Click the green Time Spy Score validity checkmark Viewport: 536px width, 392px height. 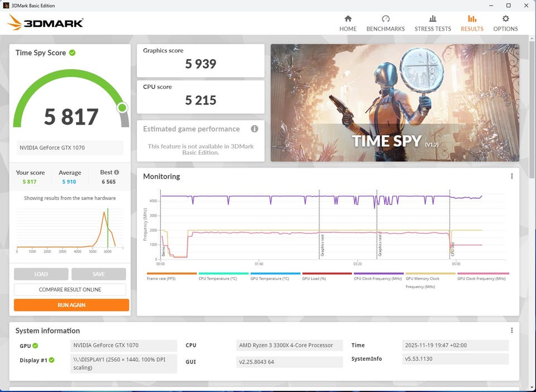tap(72, 52)
